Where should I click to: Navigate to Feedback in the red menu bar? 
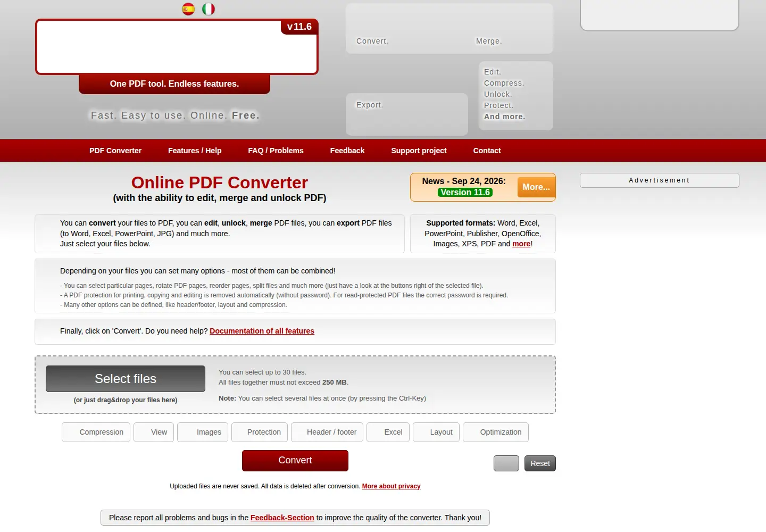(x=347, y=151)
